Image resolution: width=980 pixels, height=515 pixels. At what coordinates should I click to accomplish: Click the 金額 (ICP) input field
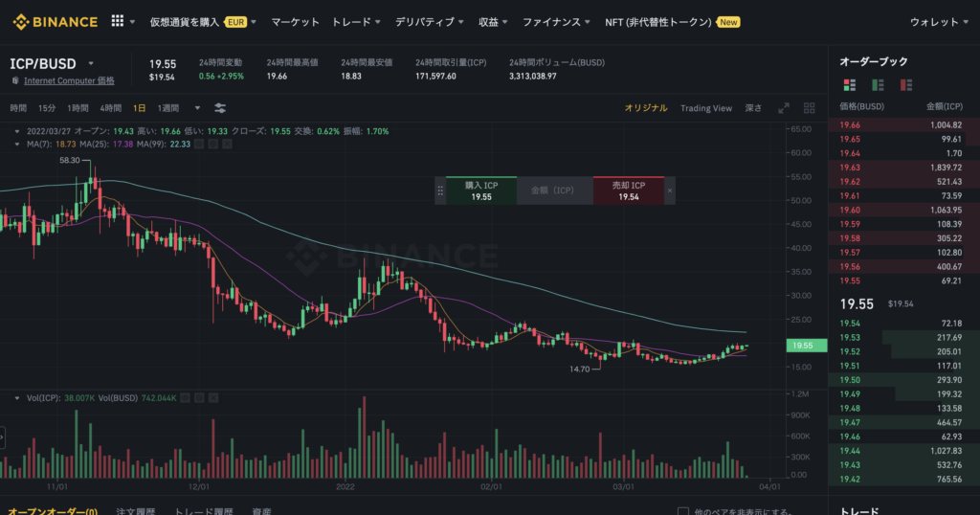point(554,190)
